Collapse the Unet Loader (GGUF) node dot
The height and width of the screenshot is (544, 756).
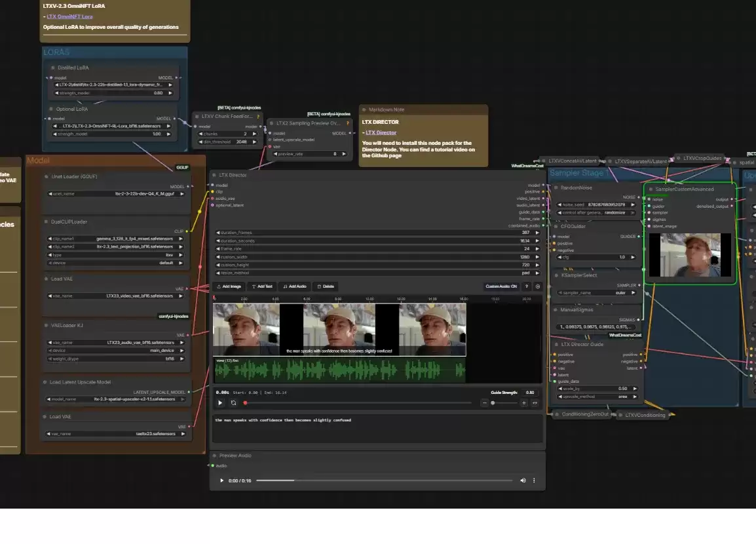[47, 176]
